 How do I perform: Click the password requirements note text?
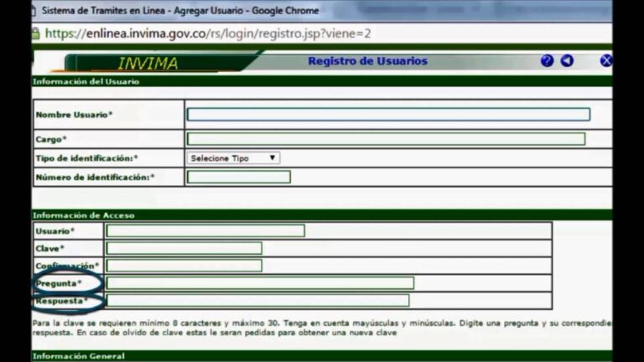click(322, 328)
